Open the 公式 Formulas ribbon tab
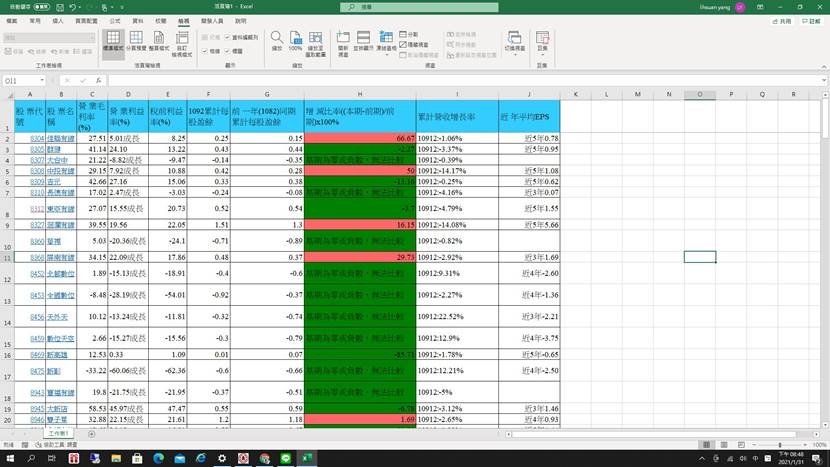830x467 pixels. click(x=115, y=20)
